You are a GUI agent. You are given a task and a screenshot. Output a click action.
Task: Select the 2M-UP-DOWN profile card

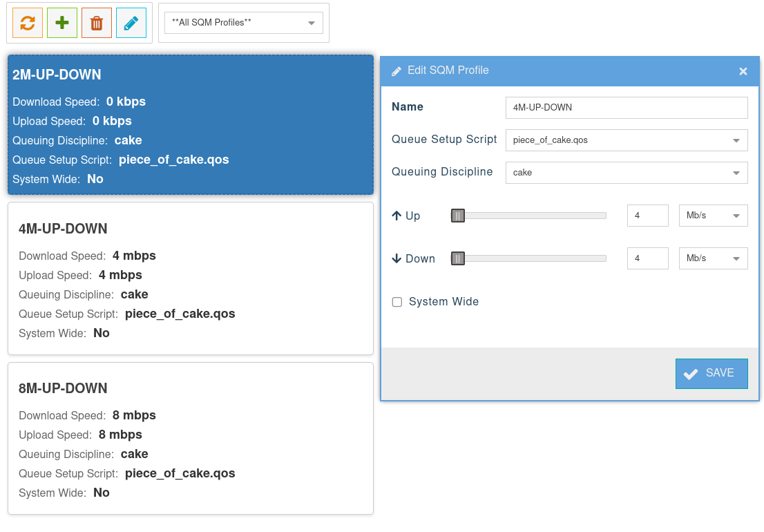click(x=191, y=125)
